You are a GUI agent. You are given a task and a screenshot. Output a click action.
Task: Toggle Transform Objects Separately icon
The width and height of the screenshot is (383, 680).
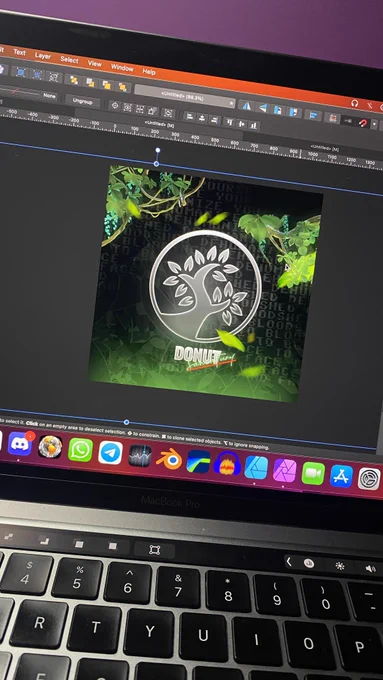click(x=152, y=111)
